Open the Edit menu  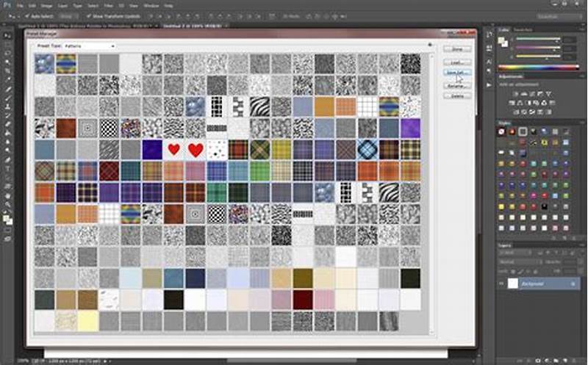[x=32, y=6]
